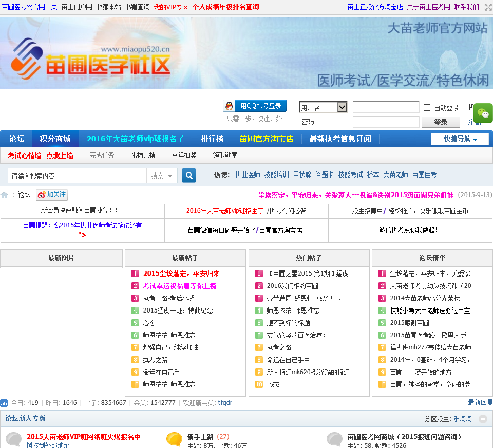Click hot search term 大苗老师
This screenshot has width=493, height=448.
click(x=395, y=175)
